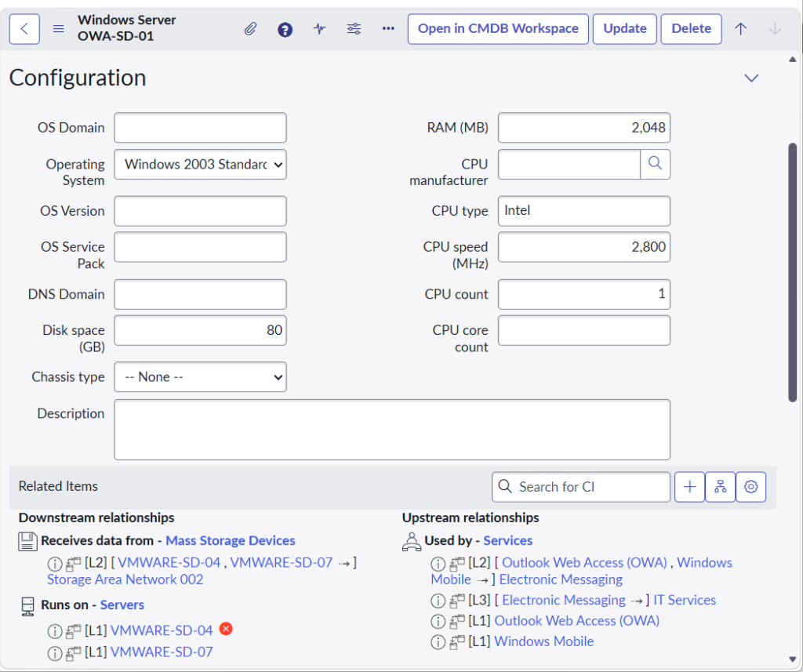
Task: Open the Operating System dropdown
Action: click(x=201, y=165)
